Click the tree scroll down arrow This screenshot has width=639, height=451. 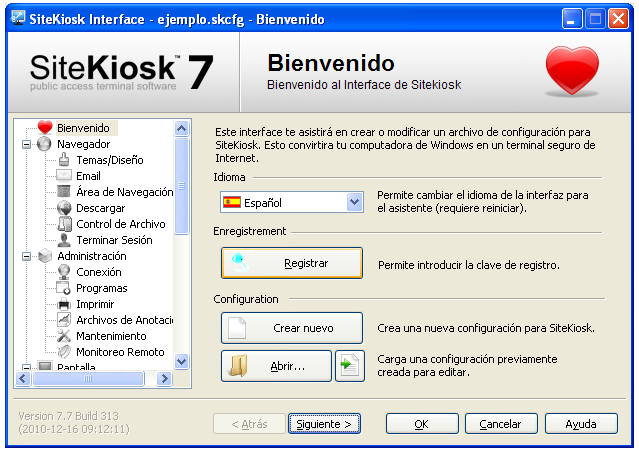click(181, 361)
